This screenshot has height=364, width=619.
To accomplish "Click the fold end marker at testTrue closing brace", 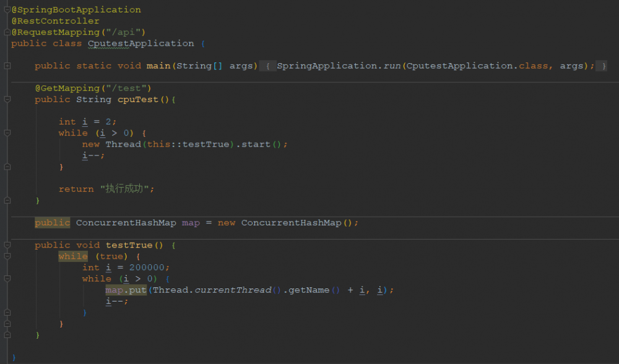I will tap(7, 335).
